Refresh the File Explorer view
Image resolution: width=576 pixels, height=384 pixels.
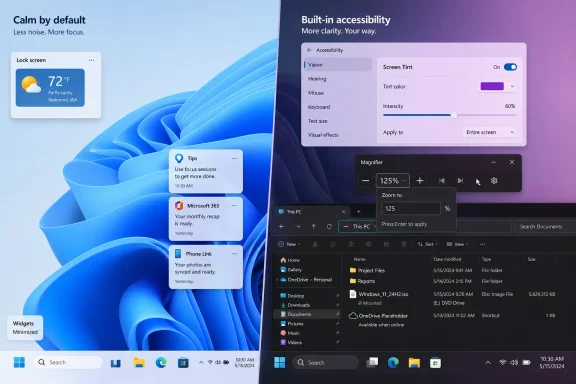(329, 227)
